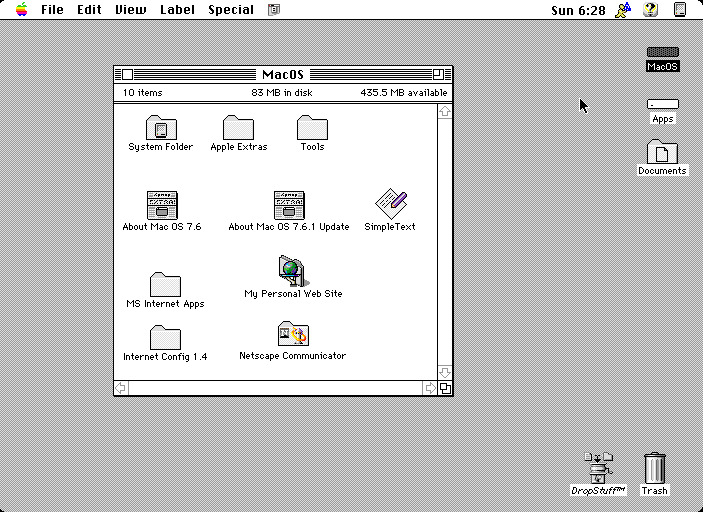This screenshot has width=703, height=512.
Task: Open the File menu
Action: click(52, 10)
